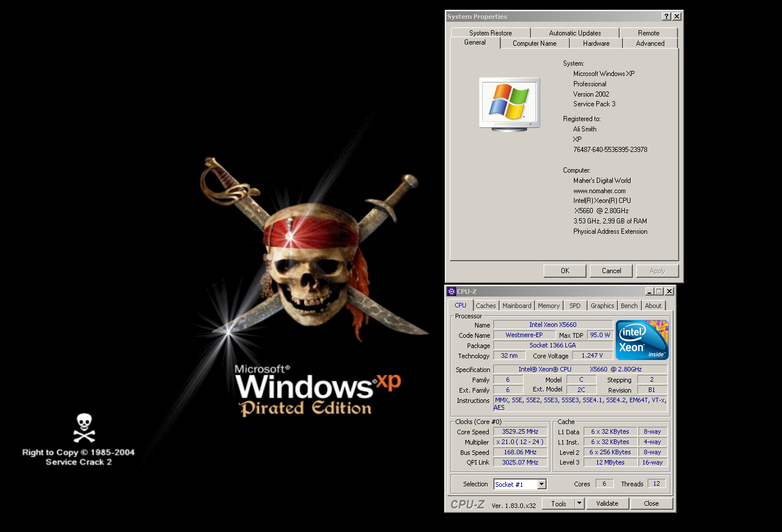782x532 pixels.
Task: Switch to the SPD tab
Action: pyautogui.click(x=575, y=306)
